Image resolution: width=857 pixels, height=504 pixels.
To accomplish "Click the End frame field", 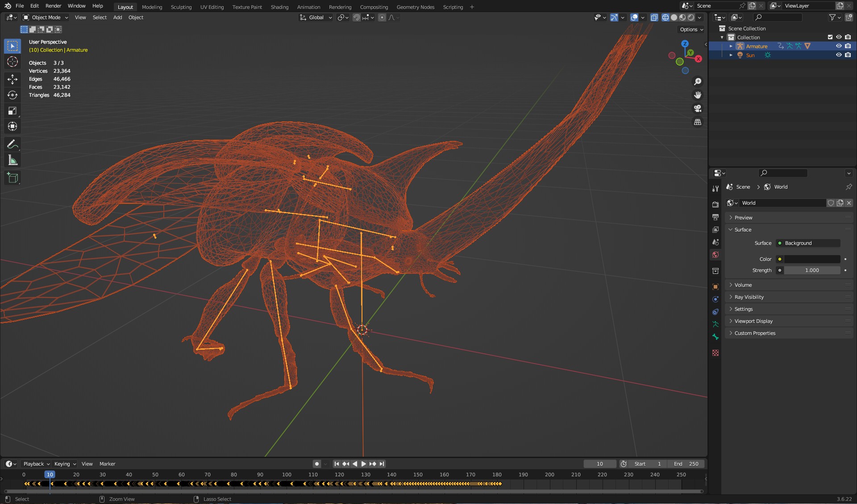I will tap(686, 464).
